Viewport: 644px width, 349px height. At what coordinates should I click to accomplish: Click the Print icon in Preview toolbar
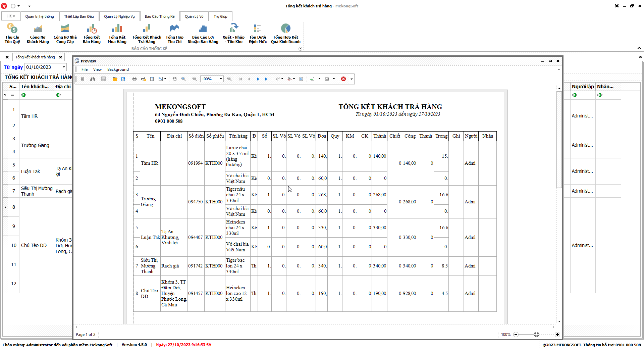(135, 79)
